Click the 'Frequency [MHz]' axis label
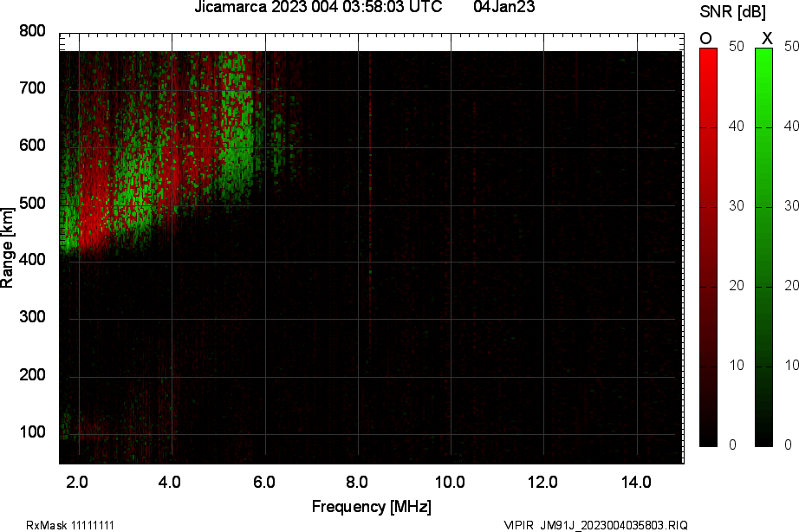 (372, 507)
